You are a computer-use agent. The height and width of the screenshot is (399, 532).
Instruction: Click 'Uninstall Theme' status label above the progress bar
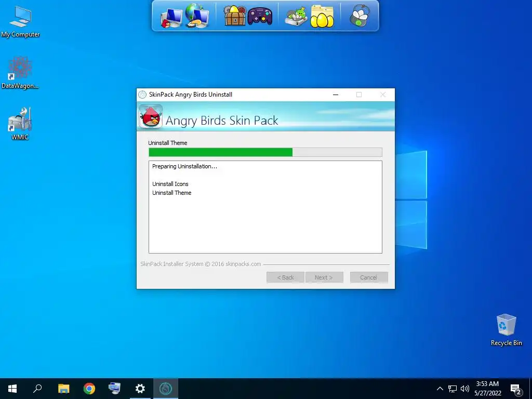coord(168,143)
